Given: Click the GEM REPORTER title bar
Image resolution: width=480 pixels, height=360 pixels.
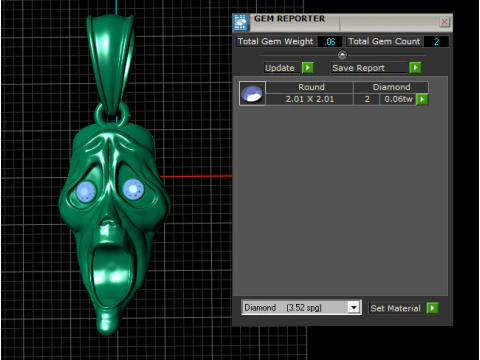Looking at the screenshot, I should pos(342,23).
